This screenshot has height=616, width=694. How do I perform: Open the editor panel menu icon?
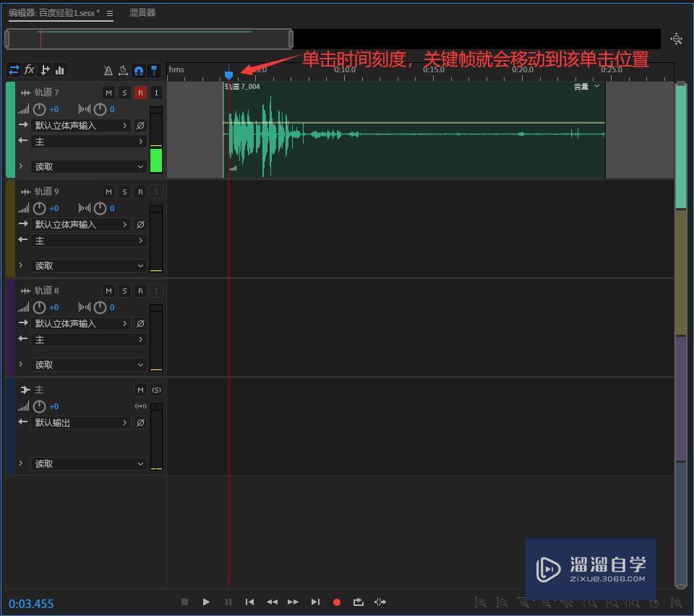pos(110,13)
